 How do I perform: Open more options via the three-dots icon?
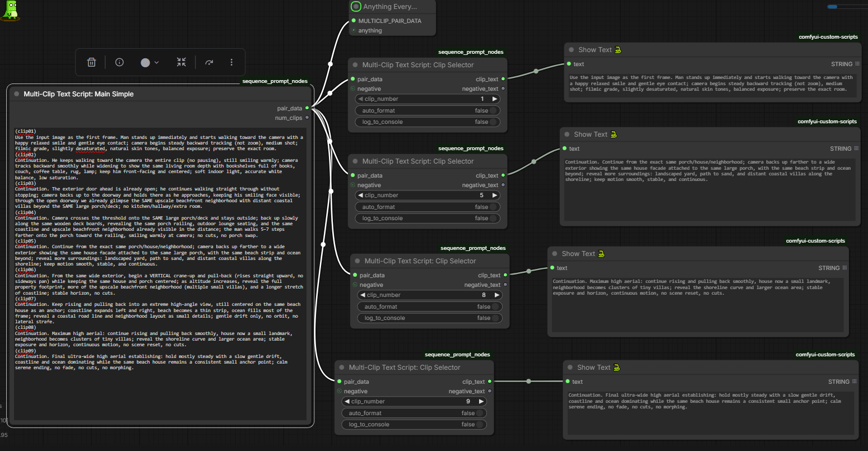point(231,63)
